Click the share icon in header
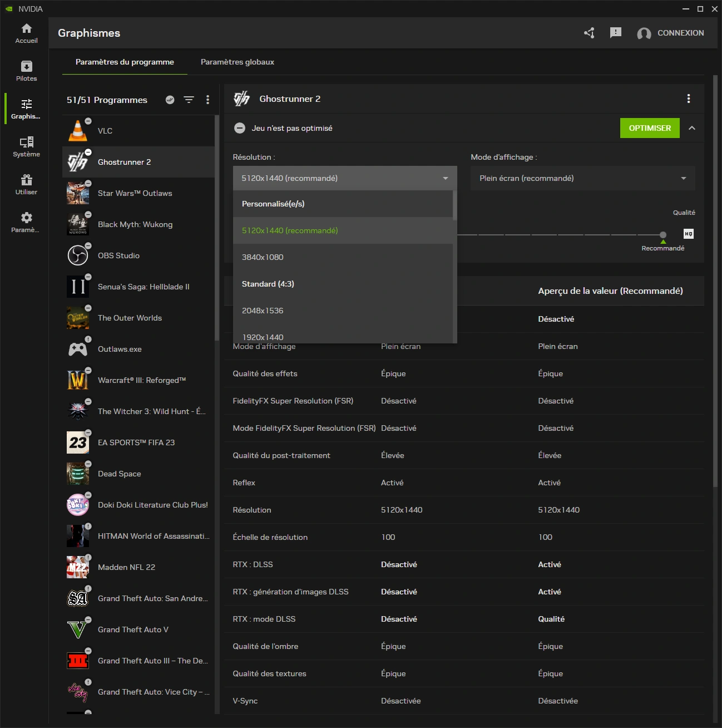 pos(590,33)
